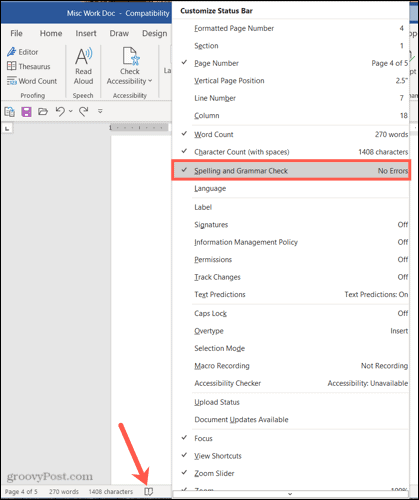
Task: Select Document Updates Available entry
Action: pos(291,419)
